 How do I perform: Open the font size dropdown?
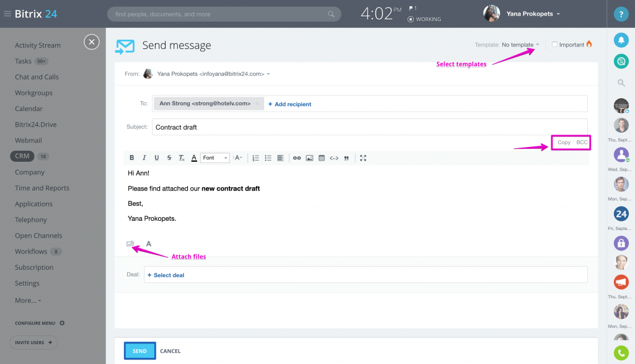click(x=238, y=158)
